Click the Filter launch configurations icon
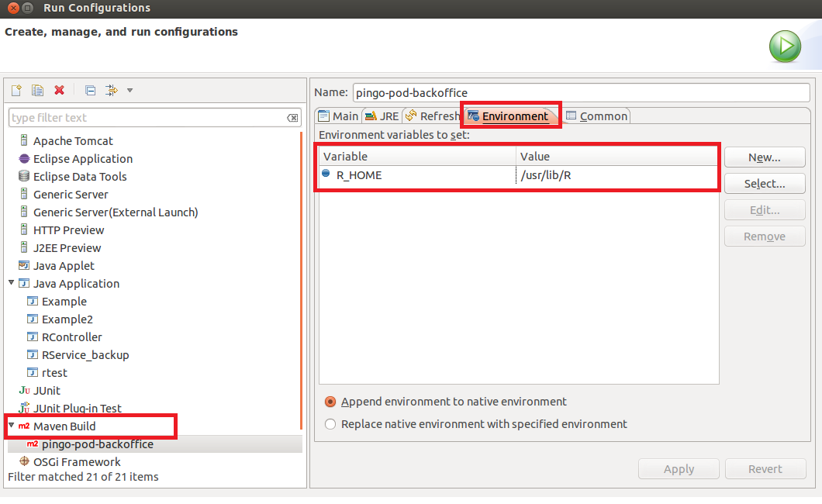 click(x=111, y=90)
